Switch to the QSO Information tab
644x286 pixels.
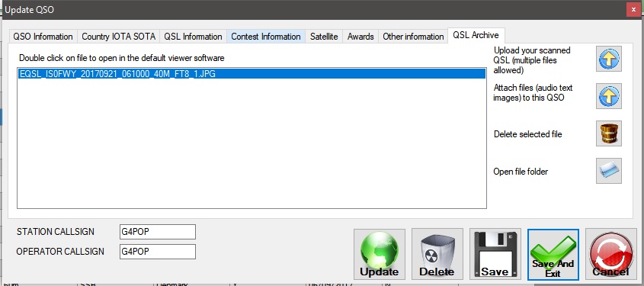(43, 37)
